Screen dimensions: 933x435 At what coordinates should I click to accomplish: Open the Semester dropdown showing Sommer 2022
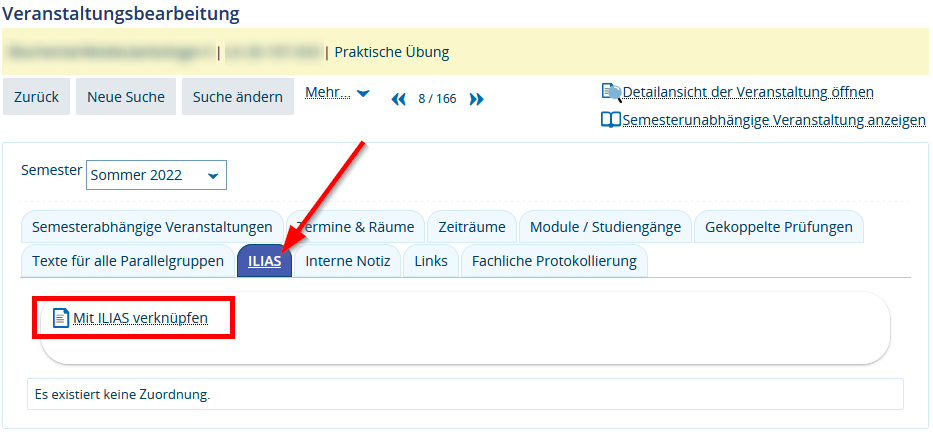pyautogui.click(x=157, y=175)
